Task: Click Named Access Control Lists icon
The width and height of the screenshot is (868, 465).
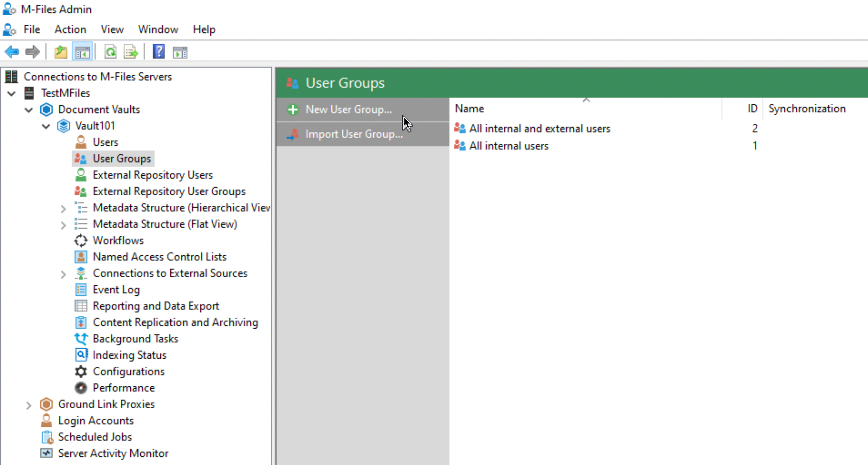Action: (81, 257)
